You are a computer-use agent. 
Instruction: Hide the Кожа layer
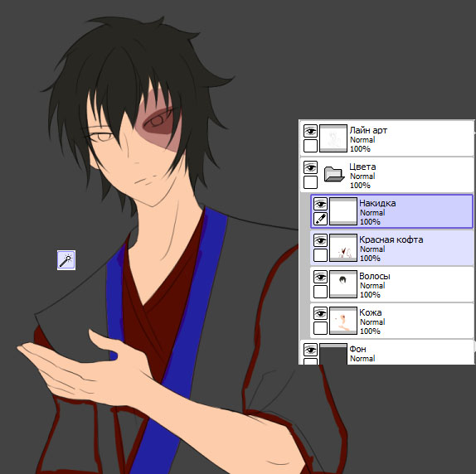320,313
